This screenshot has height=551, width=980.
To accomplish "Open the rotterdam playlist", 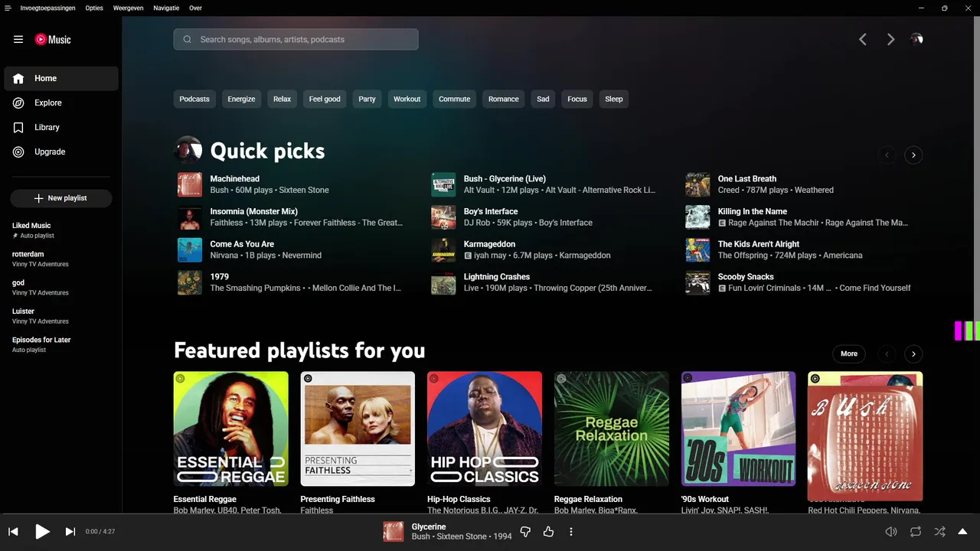I will tap(61, 259).
